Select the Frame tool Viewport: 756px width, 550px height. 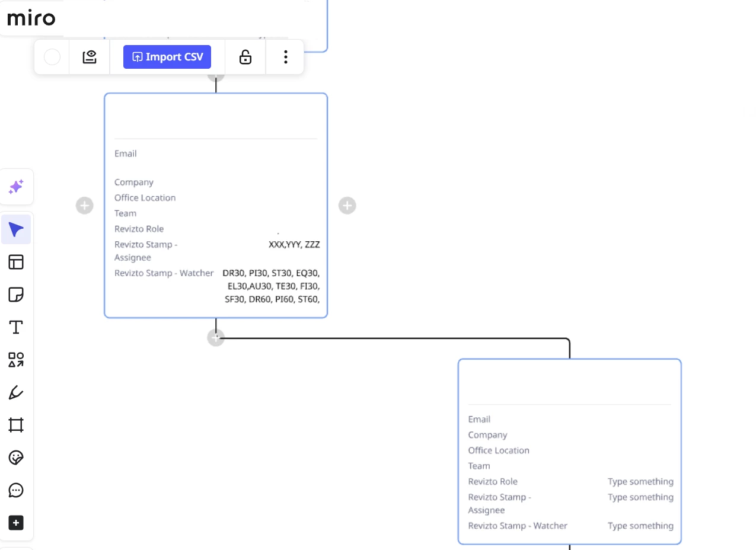(x=16, y=425)
